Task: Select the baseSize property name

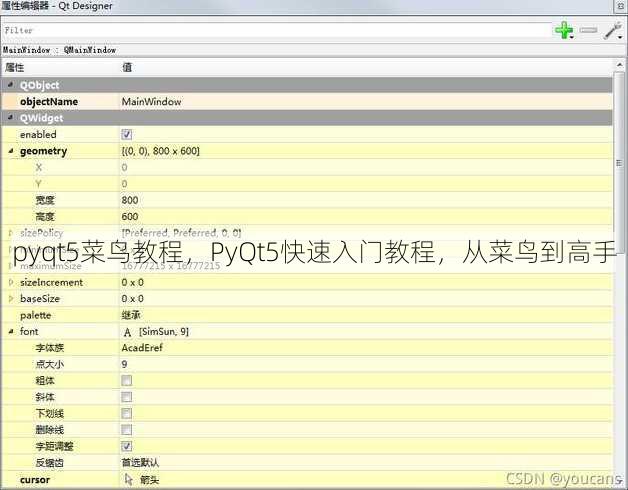Action: coord(40,299)
